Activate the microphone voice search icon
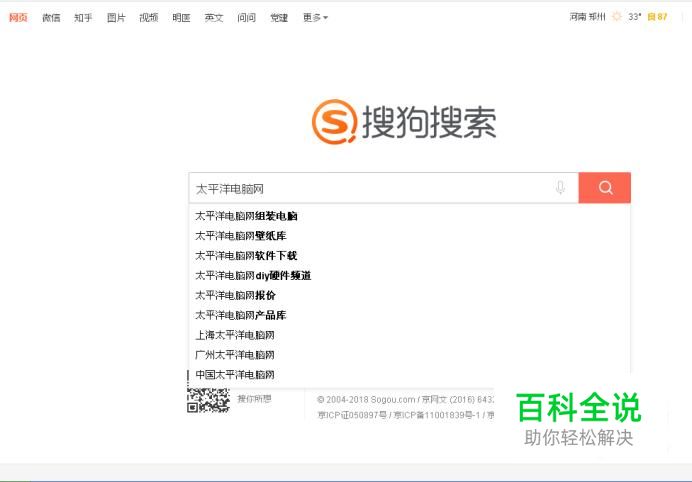 pos(560,188)
